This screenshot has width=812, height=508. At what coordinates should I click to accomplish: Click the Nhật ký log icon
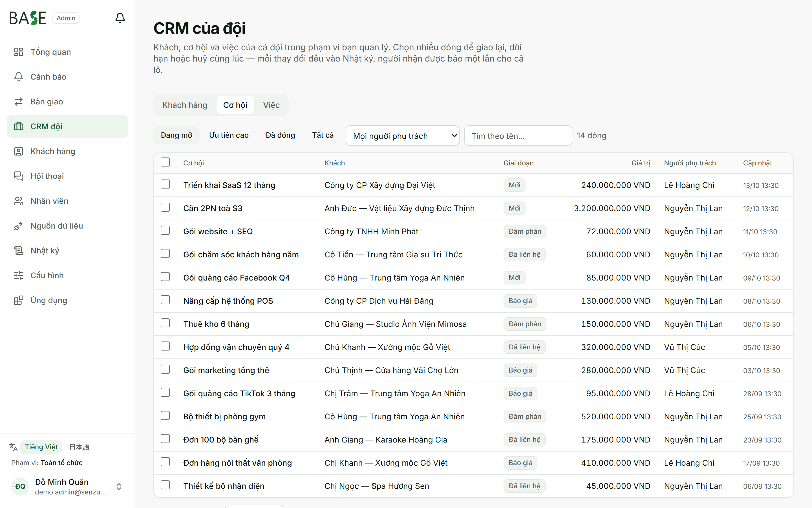click(x=18, y=251)
